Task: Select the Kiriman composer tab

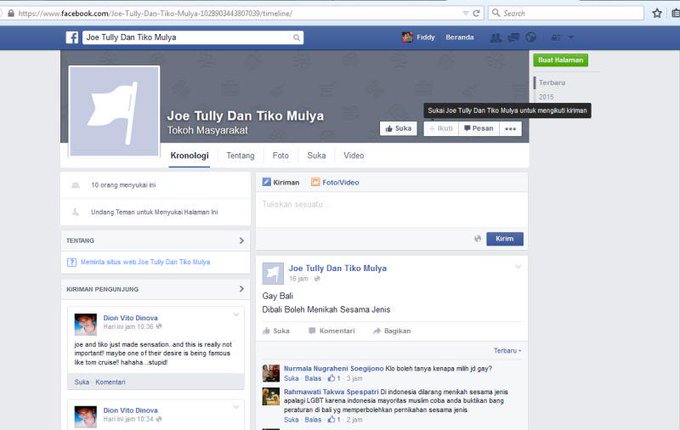Action: tap(281, 182)
